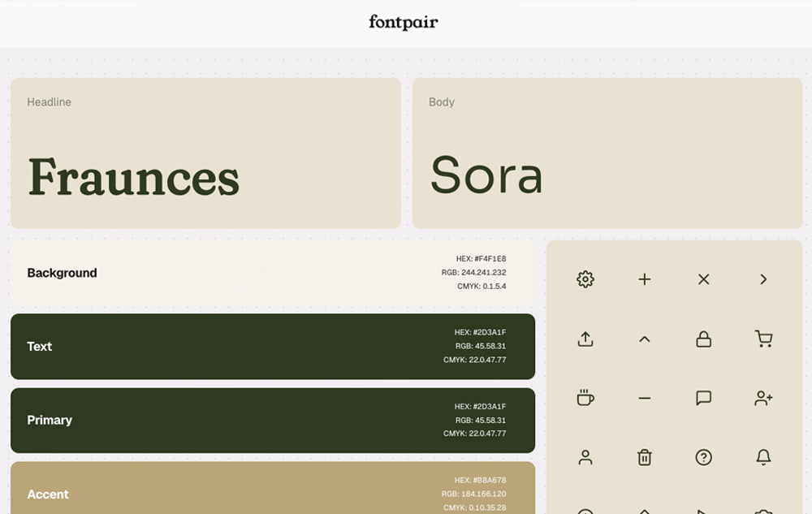812x514 pixels.
Task: Click the speech bubble chat icon
Action: point(703,398)
